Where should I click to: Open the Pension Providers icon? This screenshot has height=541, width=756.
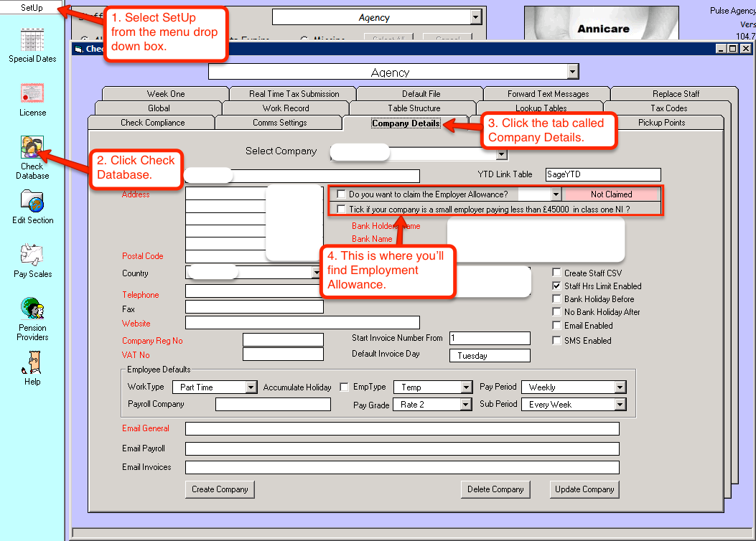32,309
